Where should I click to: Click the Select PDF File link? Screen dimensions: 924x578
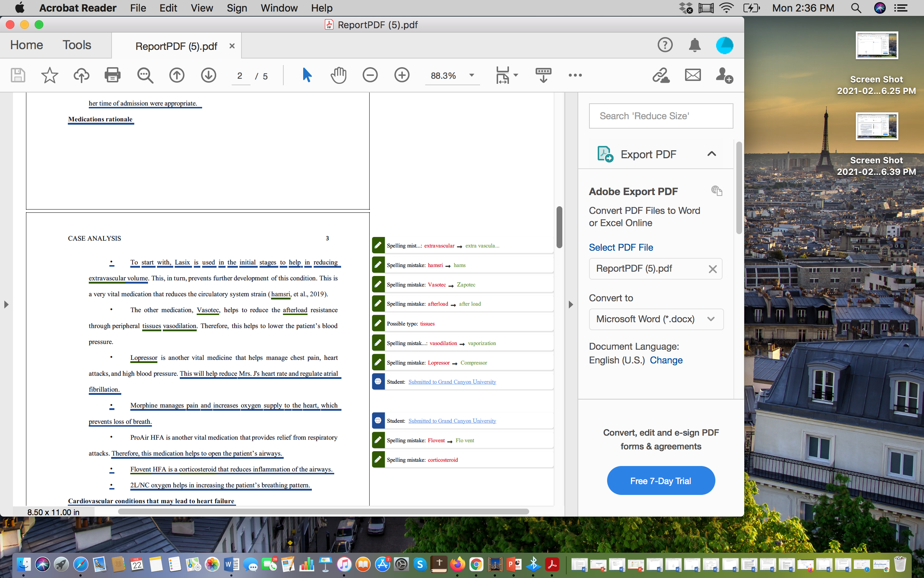(621, 247)
